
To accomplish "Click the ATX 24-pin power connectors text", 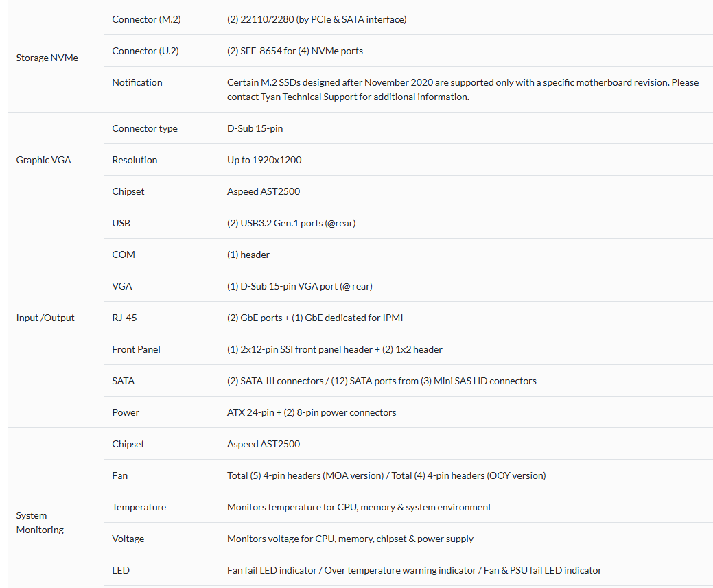I will pos(312,412).
